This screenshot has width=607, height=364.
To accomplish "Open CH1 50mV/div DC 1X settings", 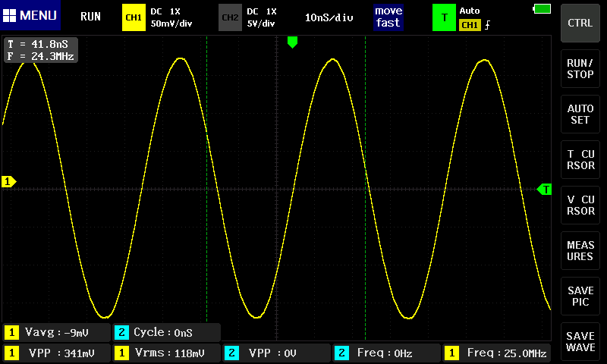I will click(x=171, y=17).
